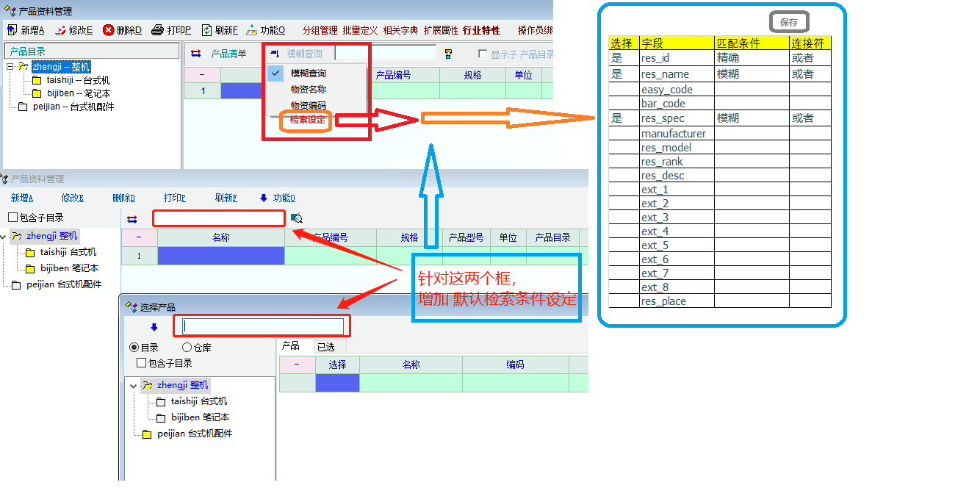Click the yellow lightbulb icon near 显示子
The image size is (980, 499).
click(x=448, y=54)
